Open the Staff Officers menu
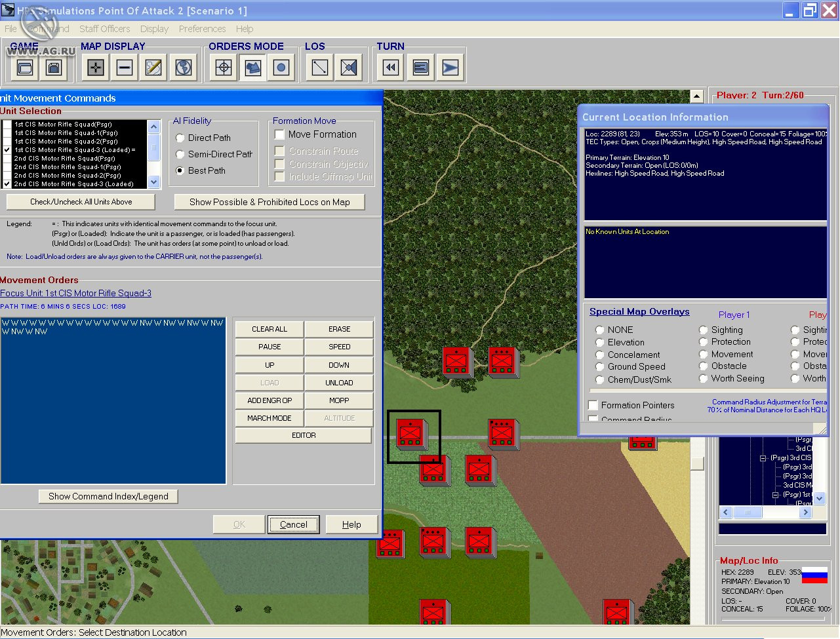This screenshot has width=840, height=639. (104, 29)
